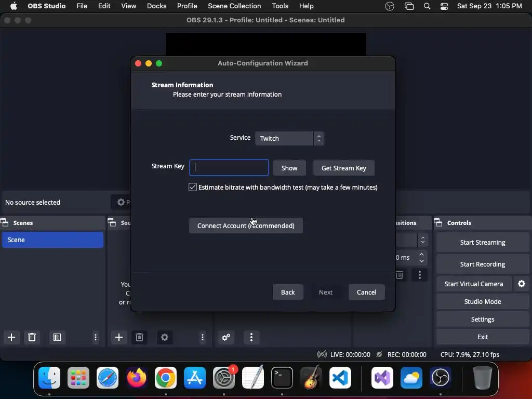The image size is (532, 399).
Task: Open the Scenes panel three-dot menu
Action: (x=96, y=337)
